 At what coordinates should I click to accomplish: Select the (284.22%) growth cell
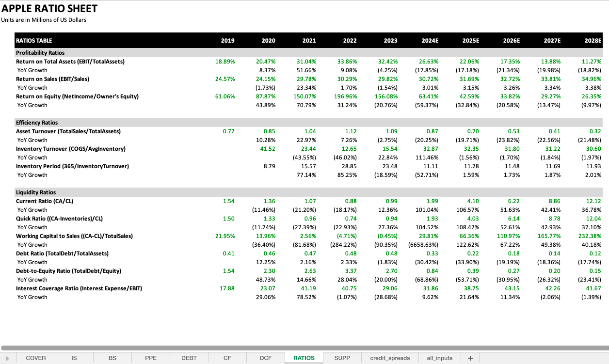345,245
